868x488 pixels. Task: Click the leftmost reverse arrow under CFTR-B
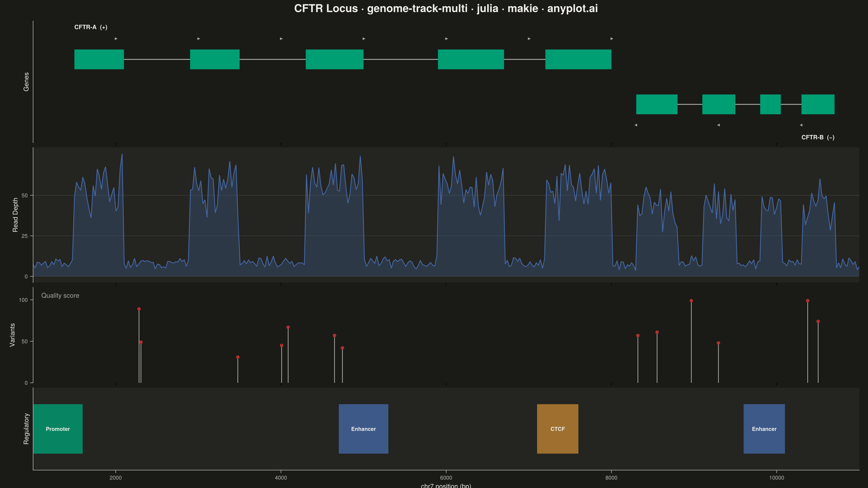[x=636, y=125]
